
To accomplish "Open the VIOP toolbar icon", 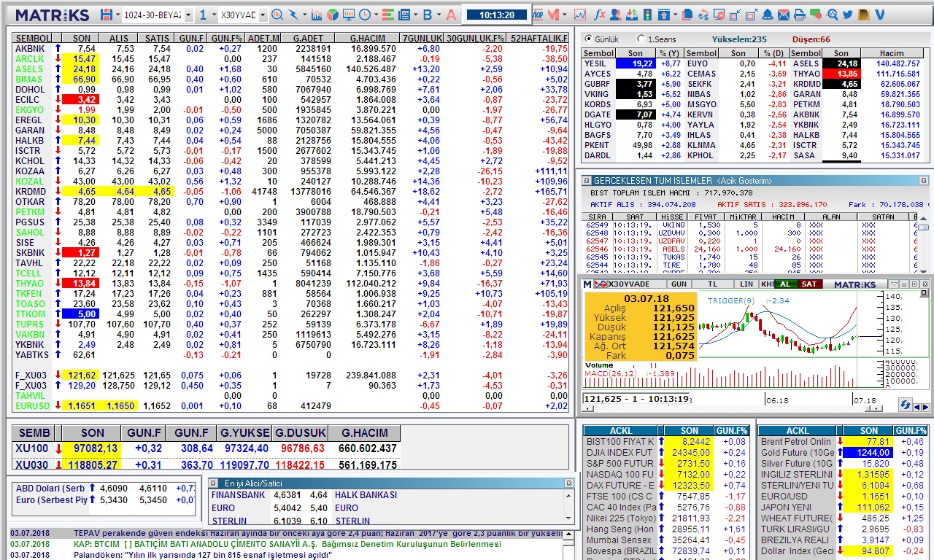I will pos(538,15).
